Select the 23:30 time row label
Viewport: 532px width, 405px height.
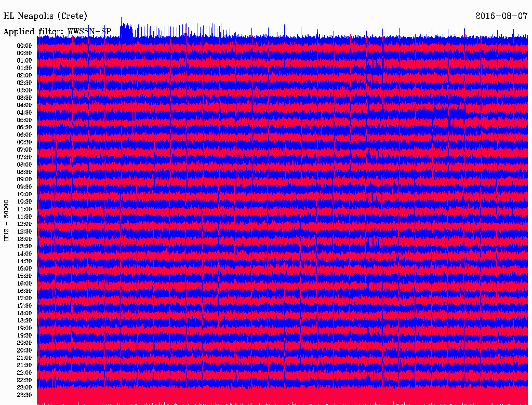coord(24,395)
